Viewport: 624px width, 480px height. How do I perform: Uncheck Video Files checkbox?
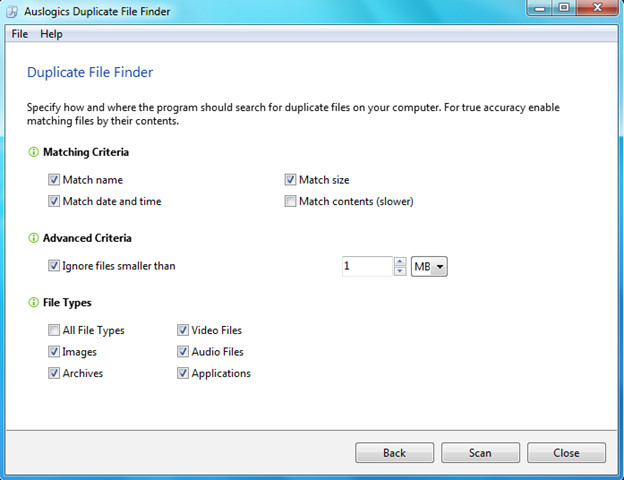pos(183,330)
